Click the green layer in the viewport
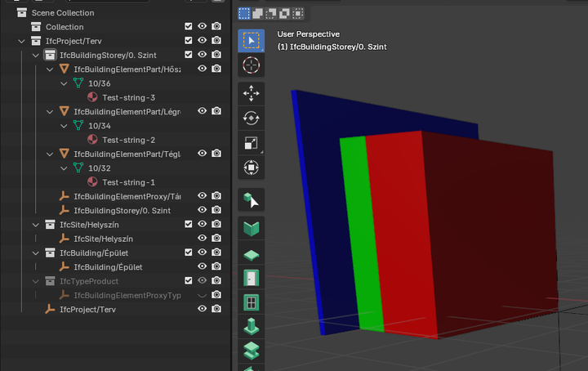This screenshot has height=371, width=588. tap(361, 233)
